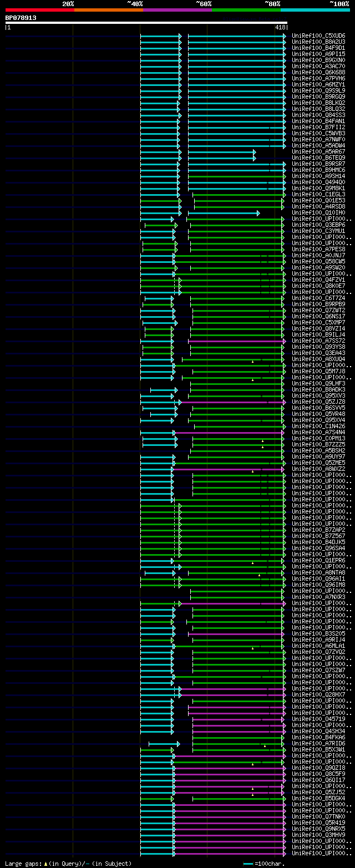Click the label UniRef100_B6TEQ9
Viewport: 355px width, 868px height.
coord(318,158)
